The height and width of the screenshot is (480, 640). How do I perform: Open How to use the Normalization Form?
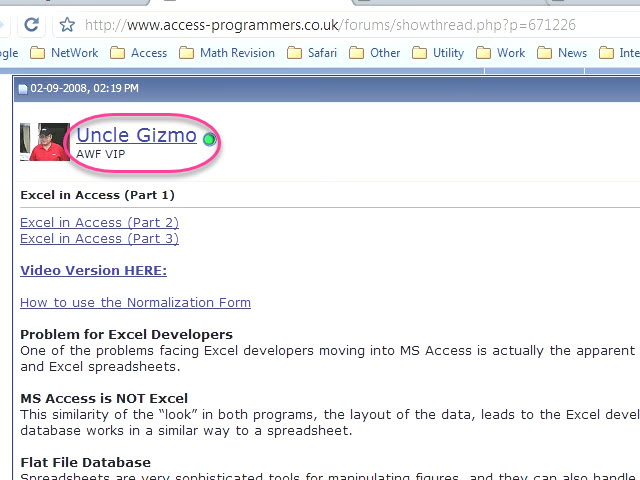coord(136,302)
